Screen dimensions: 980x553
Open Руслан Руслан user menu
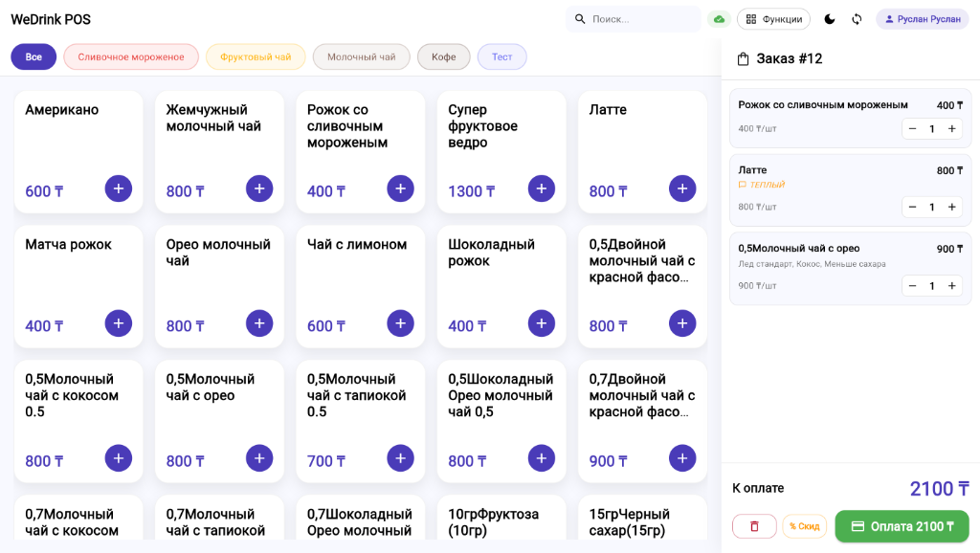click(923, 19)
